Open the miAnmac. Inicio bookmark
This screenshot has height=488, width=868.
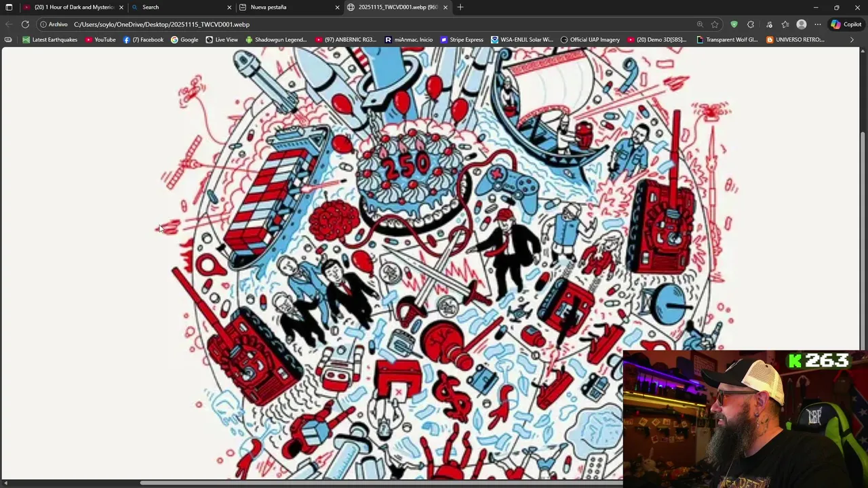pyautogui.click(x=408, y=39)
